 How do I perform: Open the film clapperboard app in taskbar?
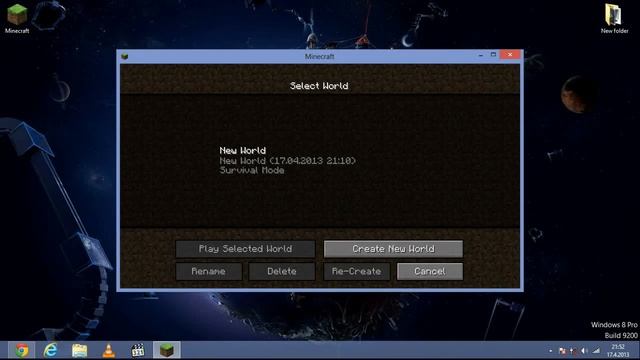click(x=138, y=350)
